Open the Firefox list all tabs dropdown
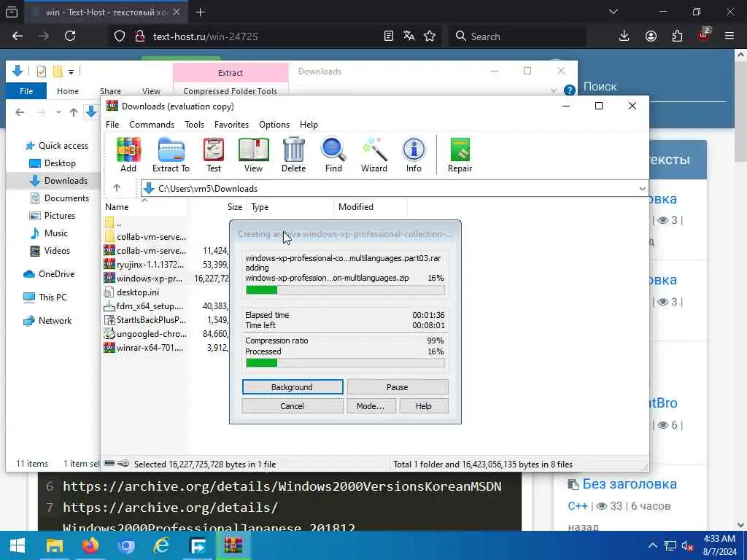Viewport: 747px width, 560px height. (614, 12)
